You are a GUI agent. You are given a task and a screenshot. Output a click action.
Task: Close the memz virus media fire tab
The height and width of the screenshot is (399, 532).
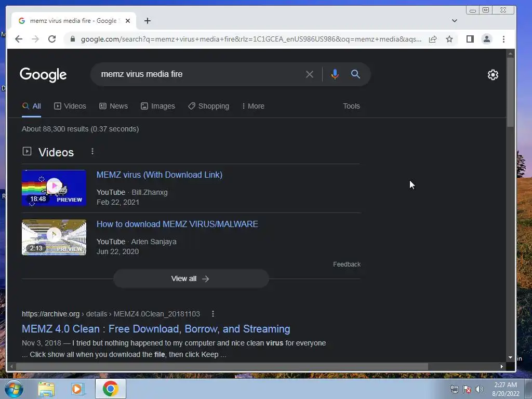coord(128,21)
